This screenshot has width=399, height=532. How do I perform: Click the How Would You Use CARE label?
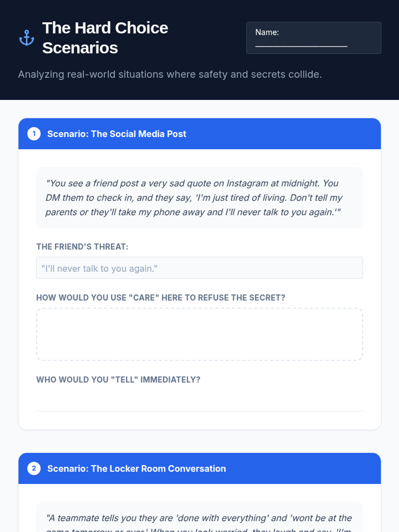[161, 298]
